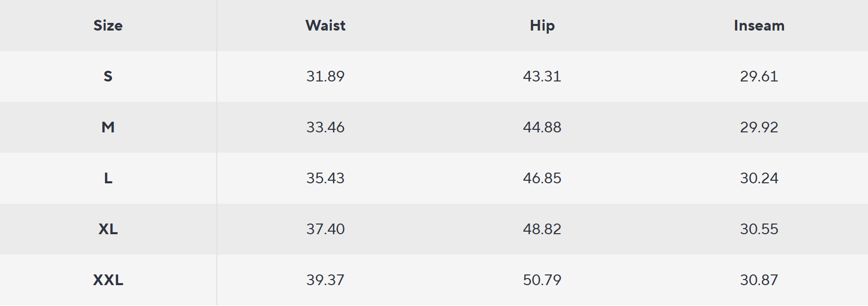The height and width of the screenshot is (306, 868).
Task: Click waist value 39.37
Action: coord(325,280)
